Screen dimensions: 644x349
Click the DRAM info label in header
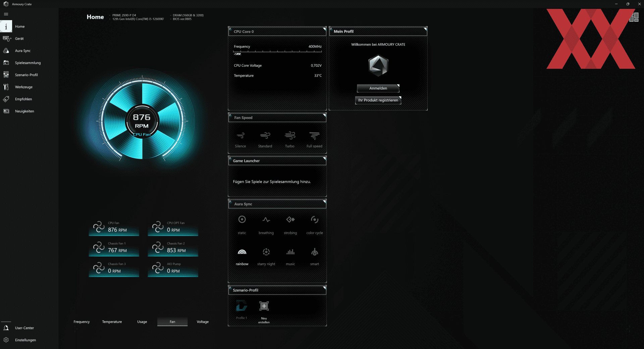pyautogui.click(x=188, y=15)
